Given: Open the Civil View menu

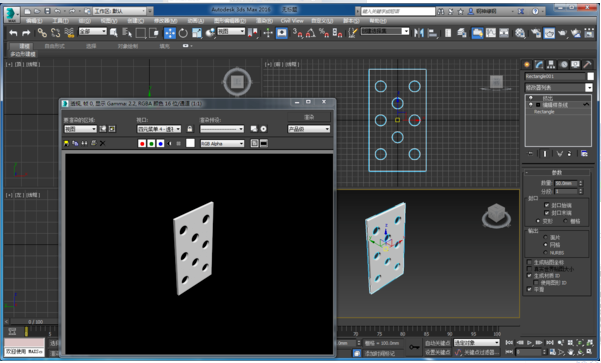Looking at the screenshot, I should click(x=292, y=21).
